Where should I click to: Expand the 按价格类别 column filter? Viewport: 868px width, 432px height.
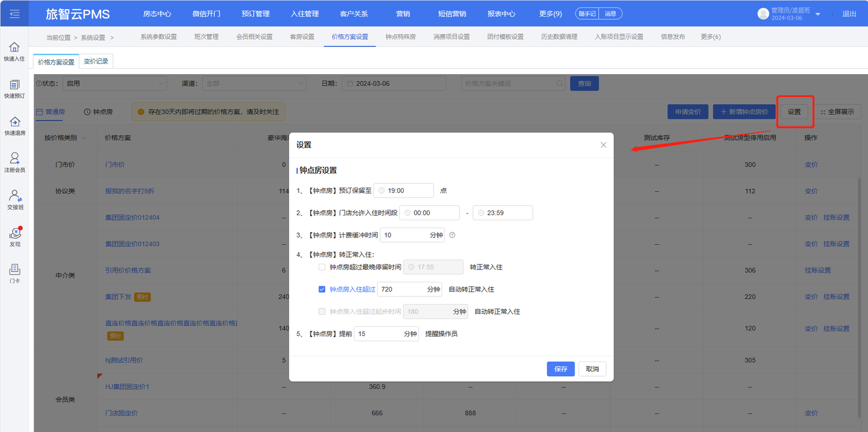point(84,138)
